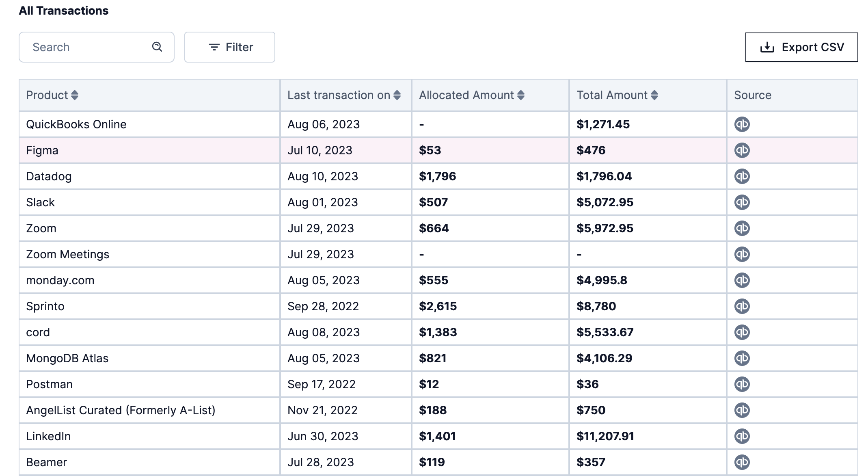Image resolution: width=868 pixels, height=476 pixels.
Task: Sort table by Product column
Action: (75, 95)
